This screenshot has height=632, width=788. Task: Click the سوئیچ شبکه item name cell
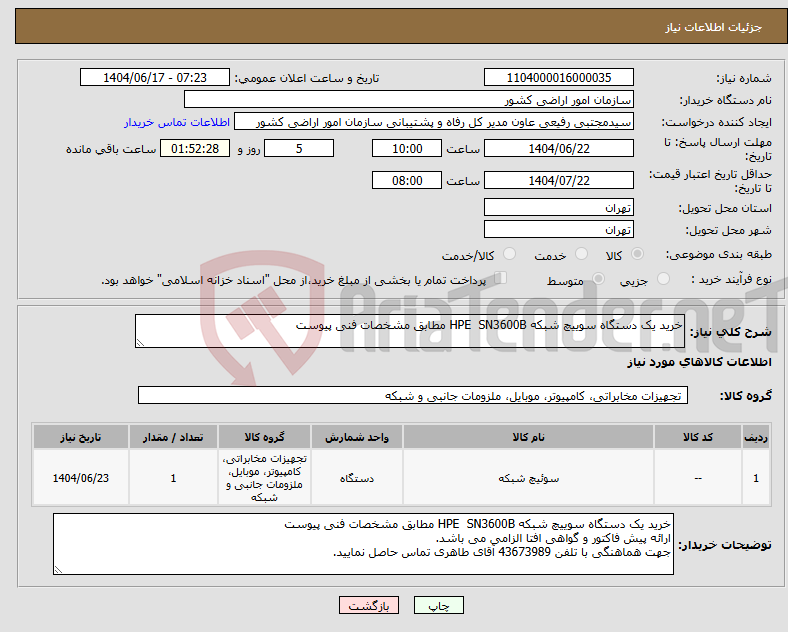pos(528,478)
